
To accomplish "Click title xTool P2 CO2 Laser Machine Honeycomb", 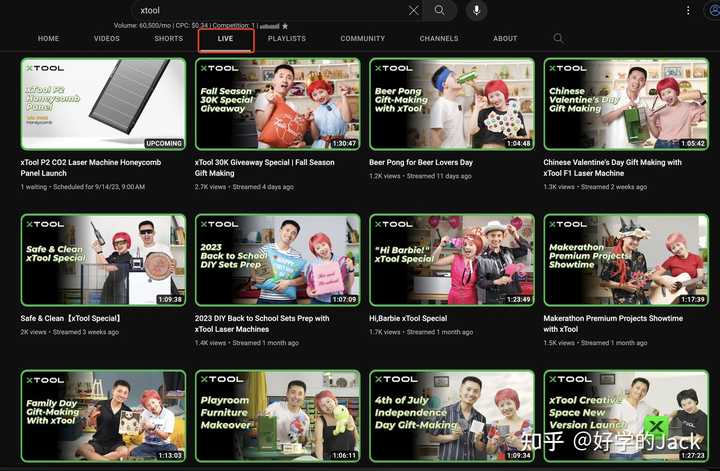I will [91, 168].
